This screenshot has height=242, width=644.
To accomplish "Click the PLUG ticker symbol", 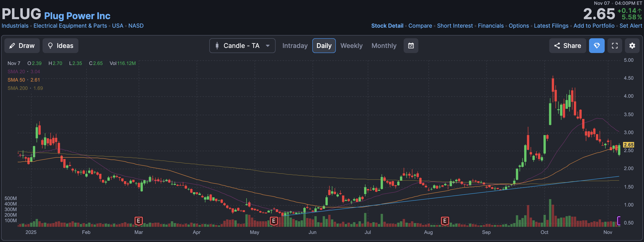I will tap(21, 14).
